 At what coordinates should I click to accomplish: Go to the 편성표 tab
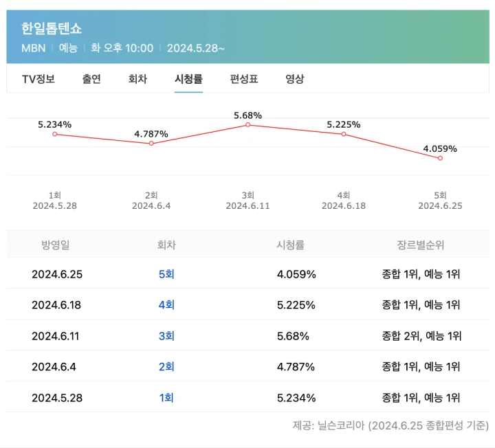click(243, 79)
